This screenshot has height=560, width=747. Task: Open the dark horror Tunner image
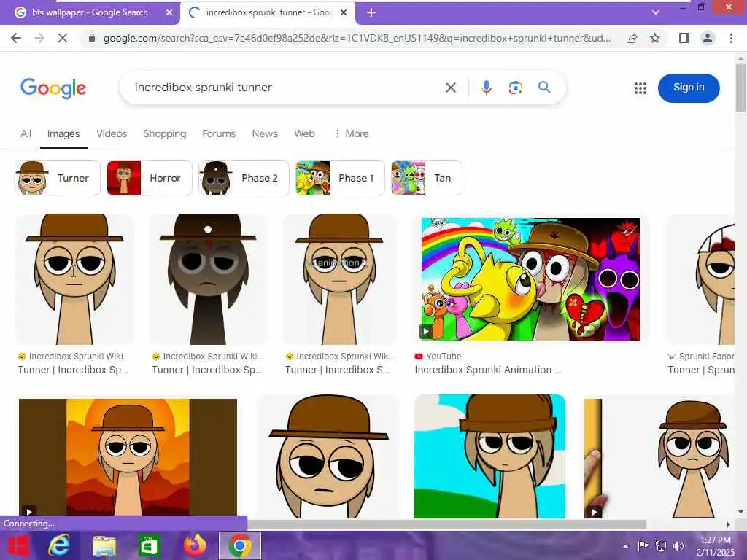(208, 279)
